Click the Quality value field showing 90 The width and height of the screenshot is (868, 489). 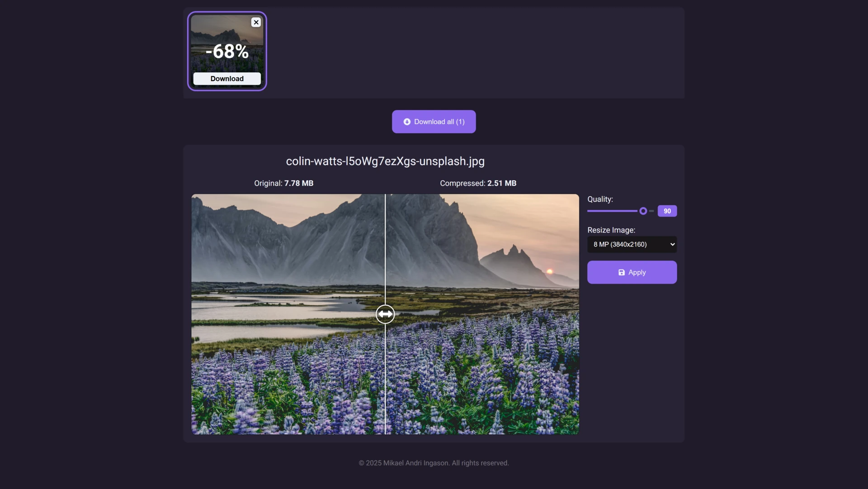point(667,211)
